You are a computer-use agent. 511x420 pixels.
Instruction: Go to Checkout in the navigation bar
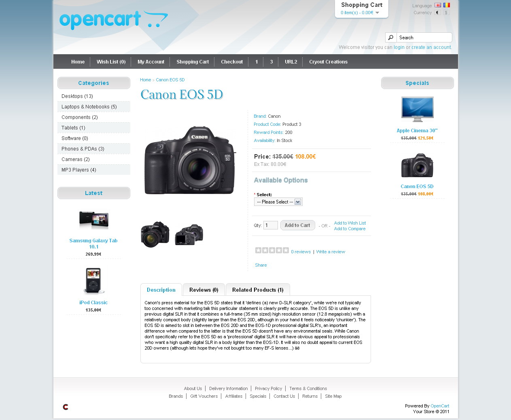click(x=232, y=62)
